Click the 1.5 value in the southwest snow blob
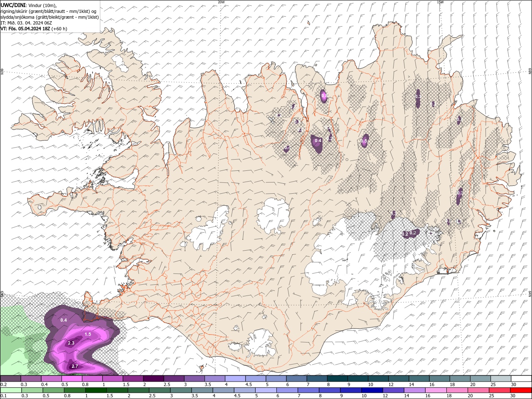 click(x=88, y=334)
